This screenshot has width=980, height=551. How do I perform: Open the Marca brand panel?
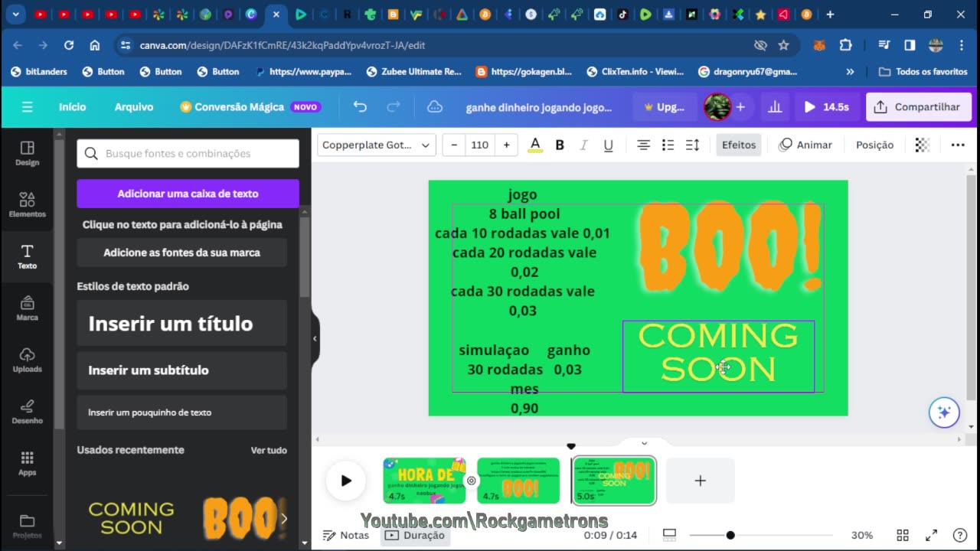click(x=27, y=308)
